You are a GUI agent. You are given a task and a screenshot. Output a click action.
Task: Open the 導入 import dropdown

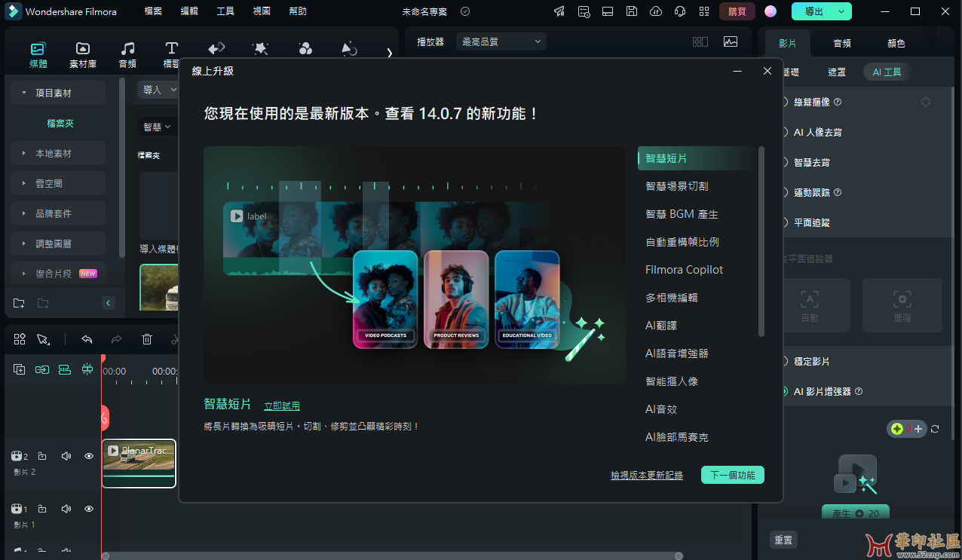pos(158,90)
